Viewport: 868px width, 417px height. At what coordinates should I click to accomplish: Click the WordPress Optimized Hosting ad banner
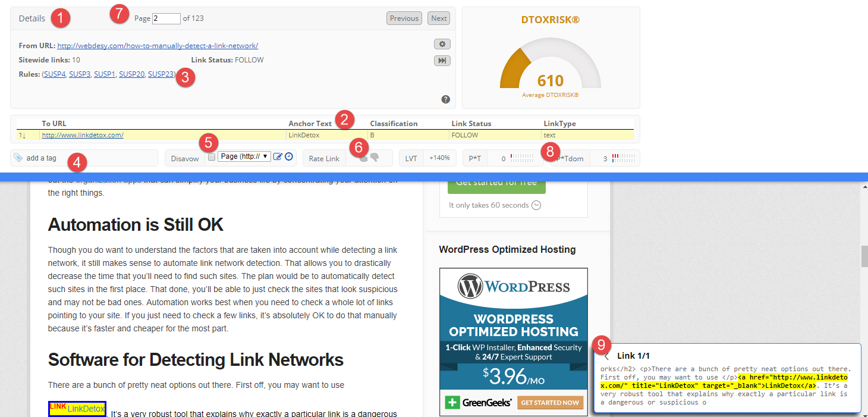514,341
